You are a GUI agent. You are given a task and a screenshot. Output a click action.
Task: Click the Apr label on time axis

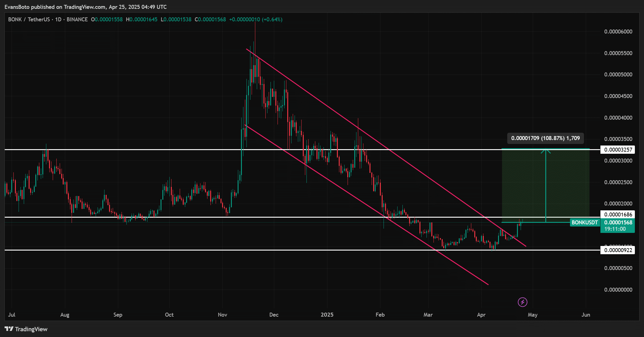tap(481, 315)
